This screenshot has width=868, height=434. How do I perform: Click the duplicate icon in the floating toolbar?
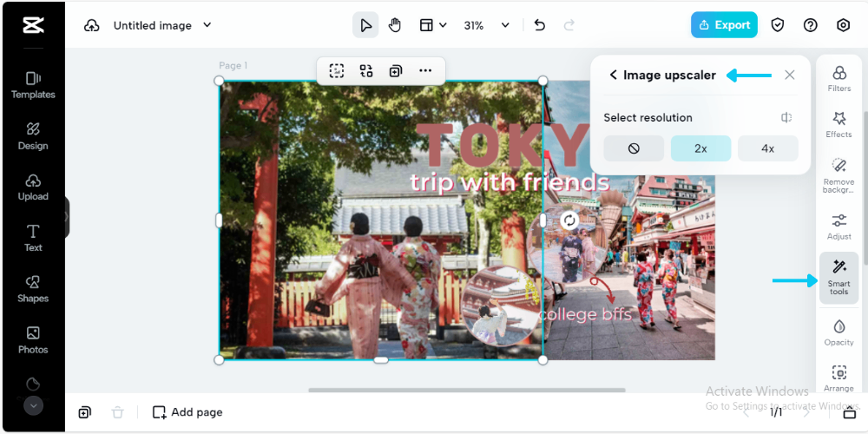click(395, 71)
